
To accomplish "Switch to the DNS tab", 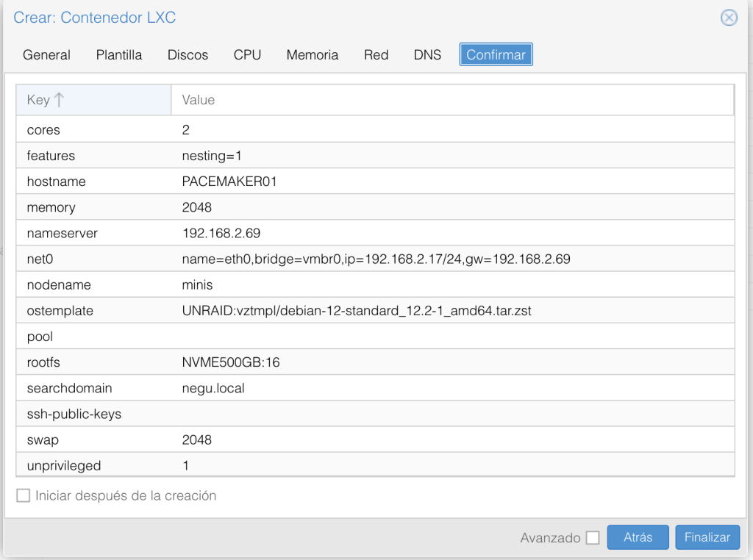I will click(427, 54).
